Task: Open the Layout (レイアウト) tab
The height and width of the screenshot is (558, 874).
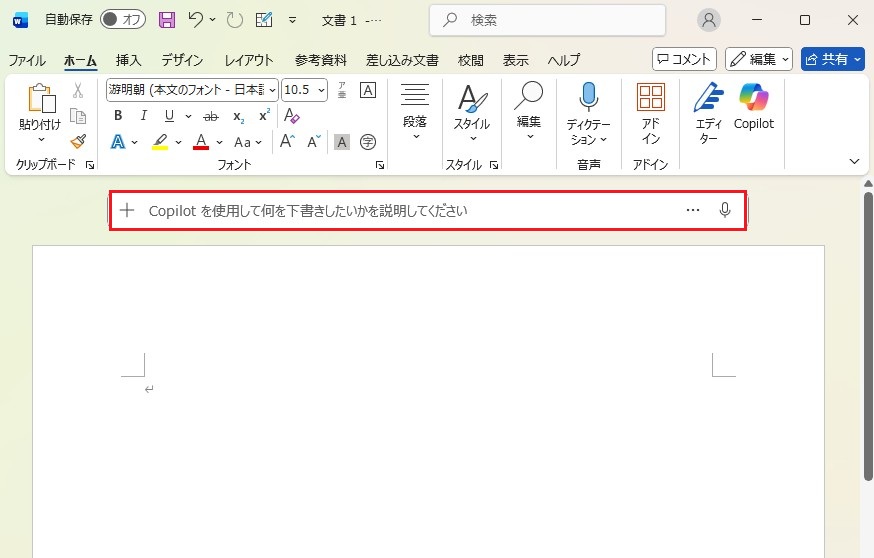Action: click(x=249, y=60)
